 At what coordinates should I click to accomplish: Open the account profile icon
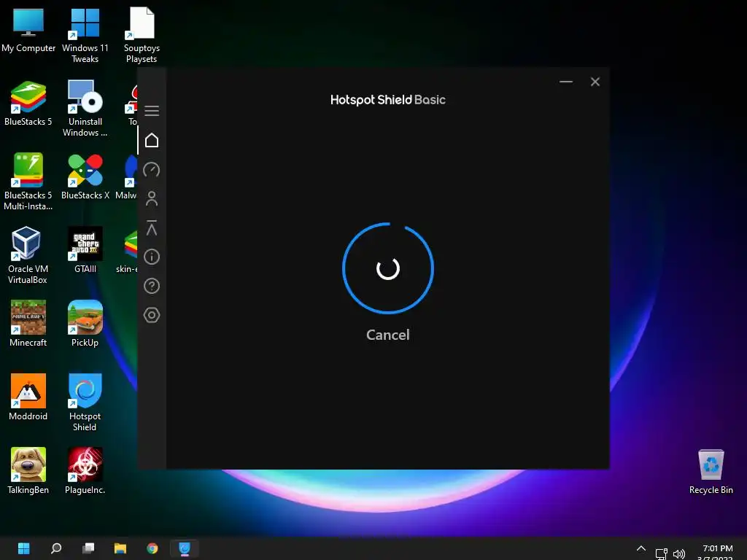tap(152, 198)
